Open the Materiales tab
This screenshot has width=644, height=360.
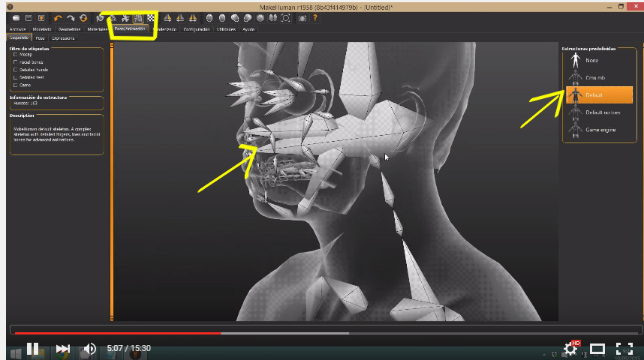[x=98, y=29]
